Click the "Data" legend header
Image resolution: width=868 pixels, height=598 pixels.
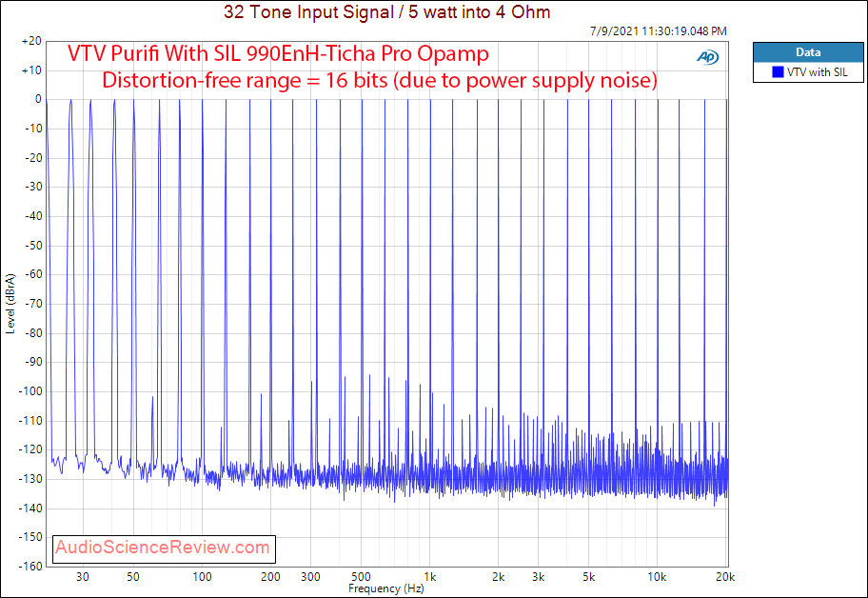point(808,52)
